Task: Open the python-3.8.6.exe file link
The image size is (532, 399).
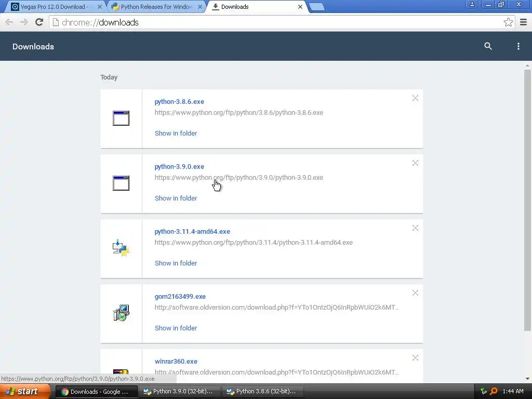Action: click(179, 101)
